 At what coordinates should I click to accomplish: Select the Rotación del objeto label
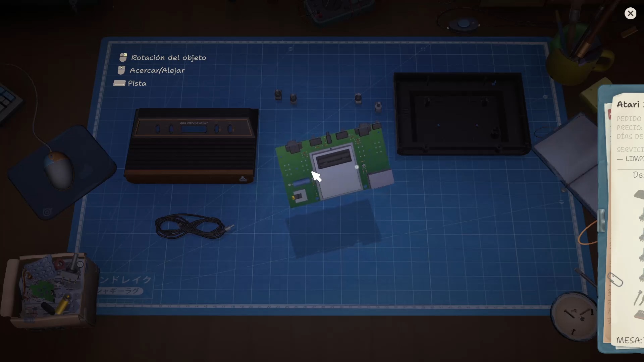click(169, 57)
